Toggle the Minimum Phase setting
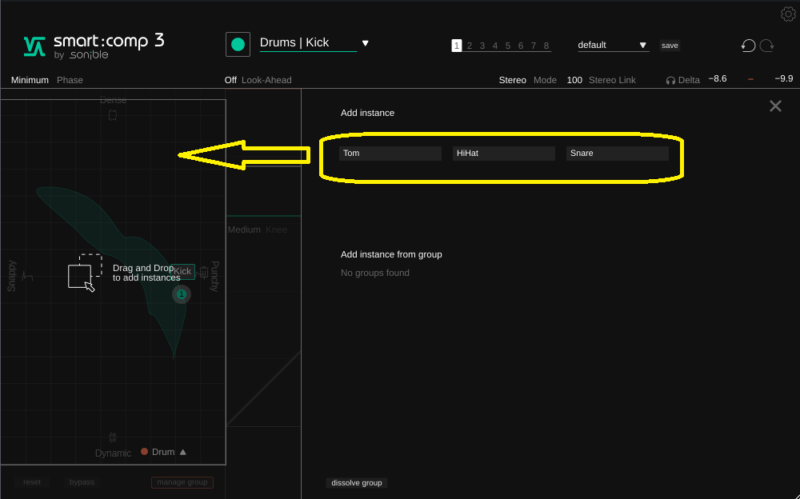800x499 pixels. tap(30, 80)
